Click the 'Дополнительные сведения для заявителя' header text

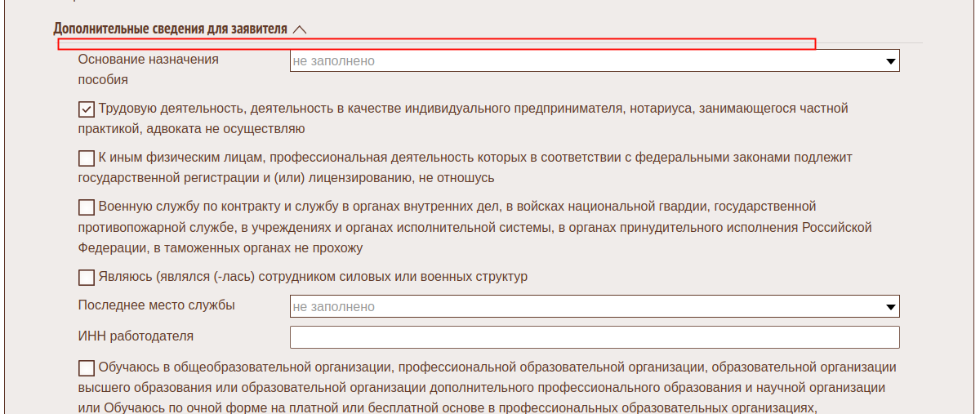[x=170, y=29]
